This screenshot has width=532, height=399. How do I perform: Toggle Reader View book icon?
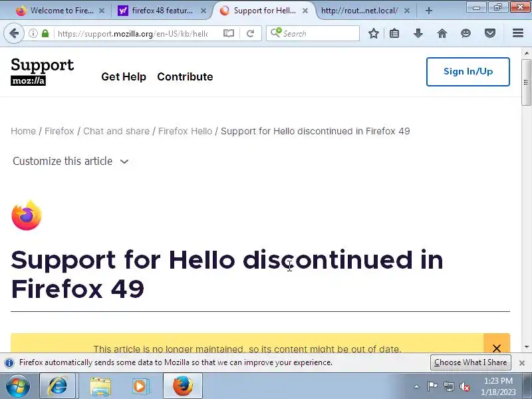click(x=229, y=33)
